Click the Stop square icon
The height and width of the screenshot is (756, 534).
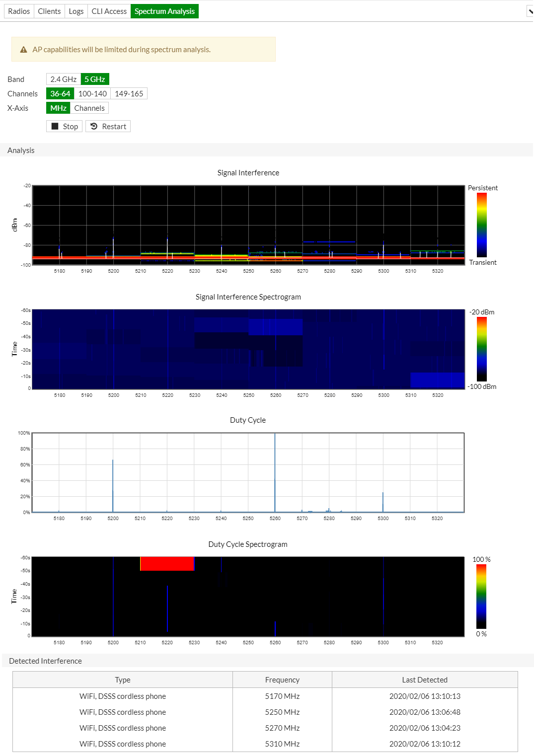(55, 126)
